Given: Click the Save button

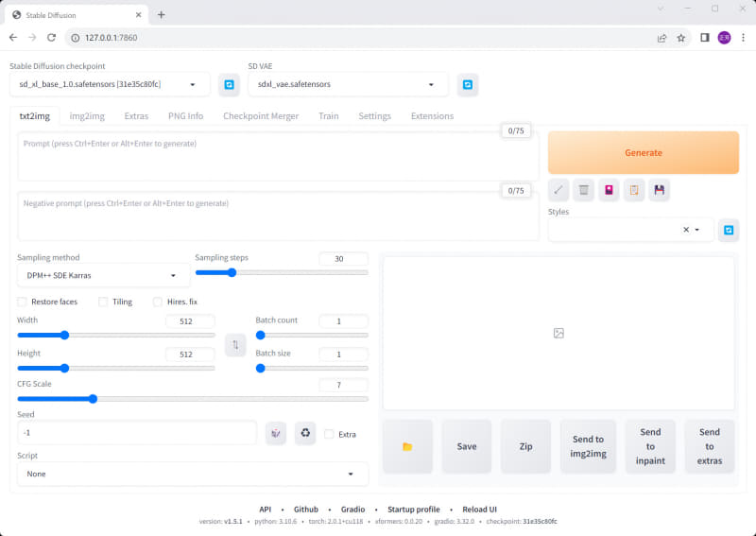Looking at the screenshot, I should tap(467, 446).
